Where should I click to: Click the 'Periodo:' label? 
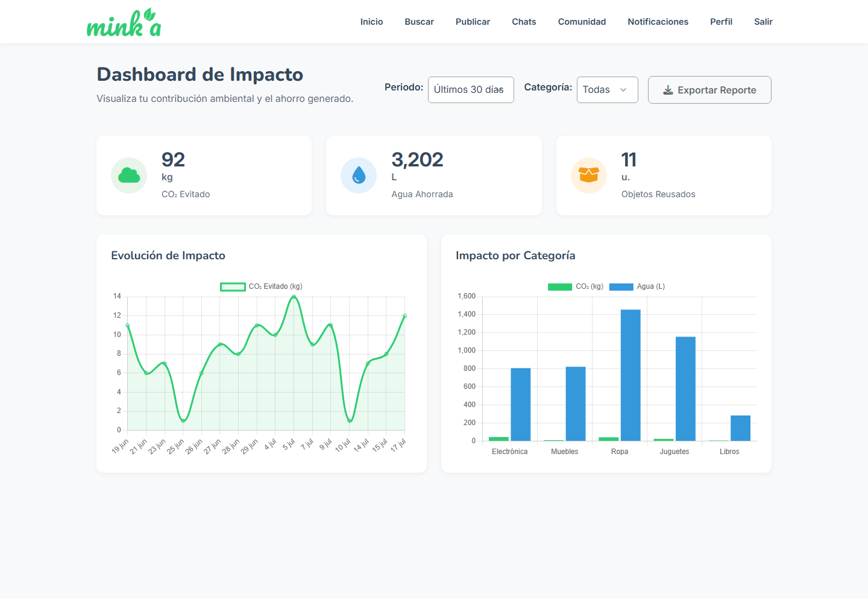404,87
